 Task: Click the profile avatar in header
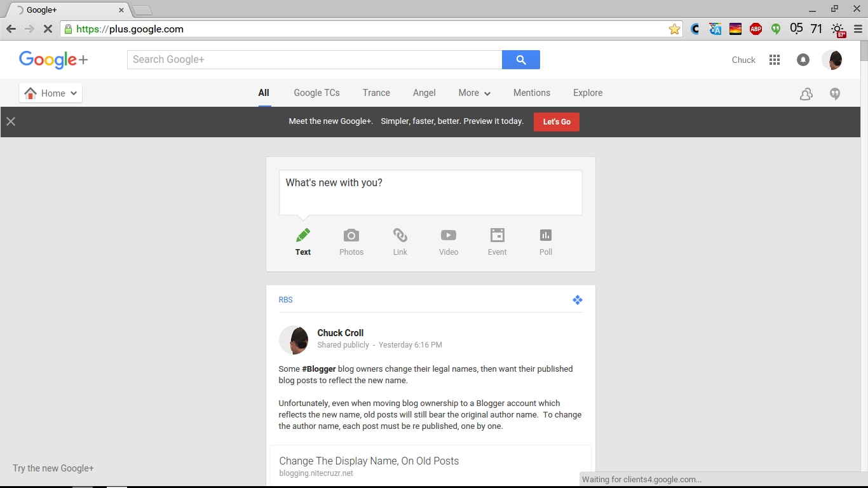pos(832,60)
